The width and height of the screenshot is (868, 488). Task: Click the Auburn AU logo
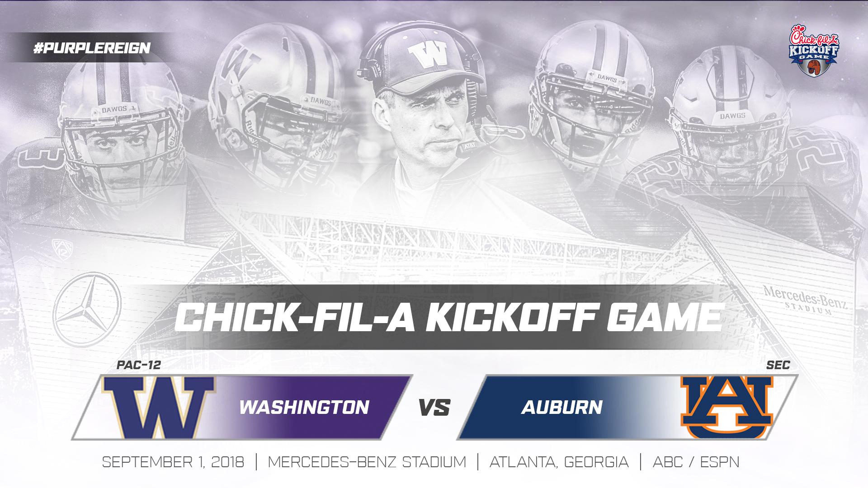coord(727,407)
